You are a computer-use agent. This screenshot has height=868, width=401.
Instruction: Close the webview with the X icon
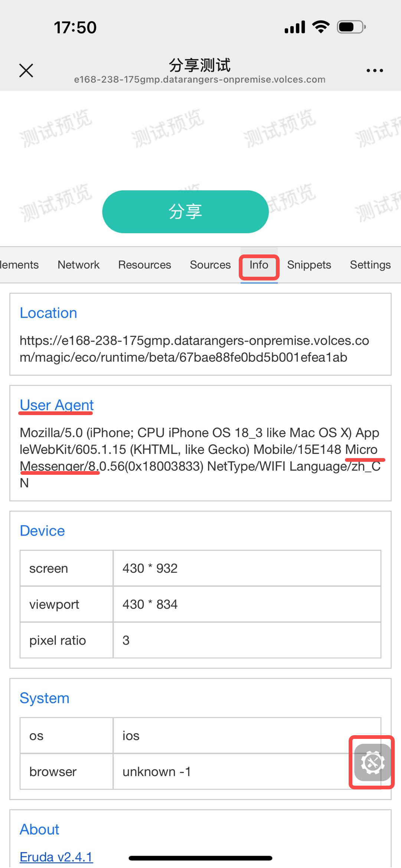(26, 70)
